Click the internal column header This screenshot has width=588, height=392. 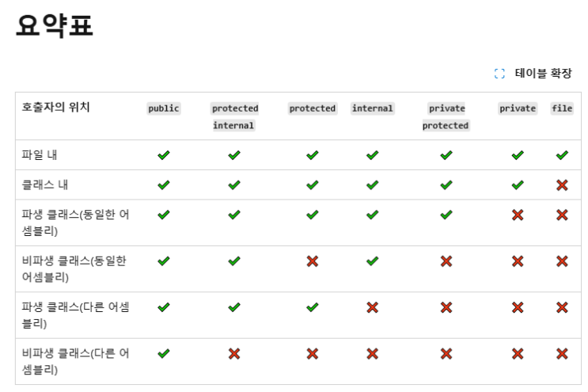373,108
